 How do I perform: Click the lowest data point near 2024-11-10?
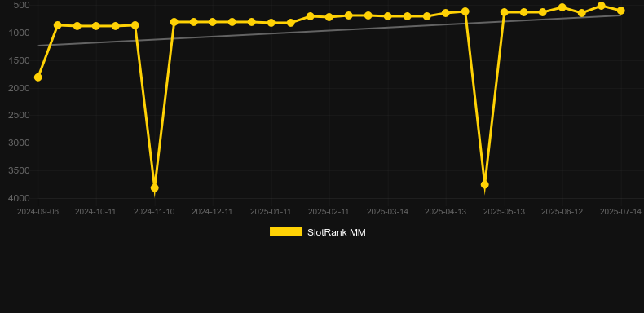click(x=154, y=187)
